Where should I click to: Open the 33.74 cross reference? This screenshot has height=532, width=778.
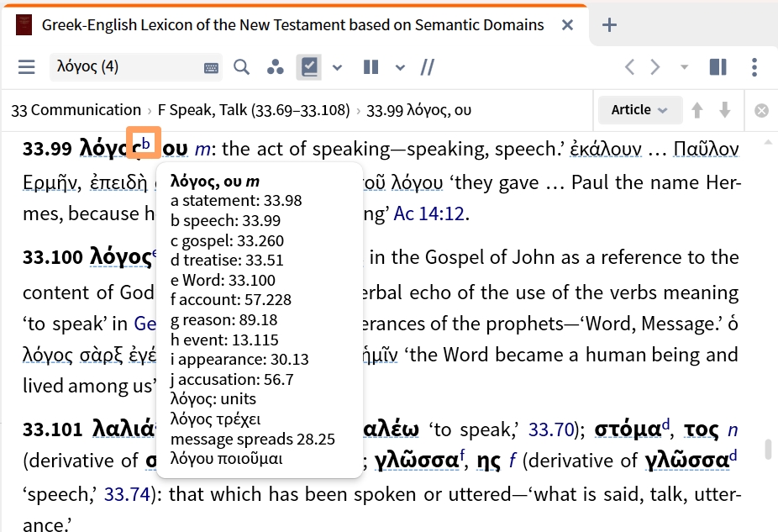(x=127, y=494)
